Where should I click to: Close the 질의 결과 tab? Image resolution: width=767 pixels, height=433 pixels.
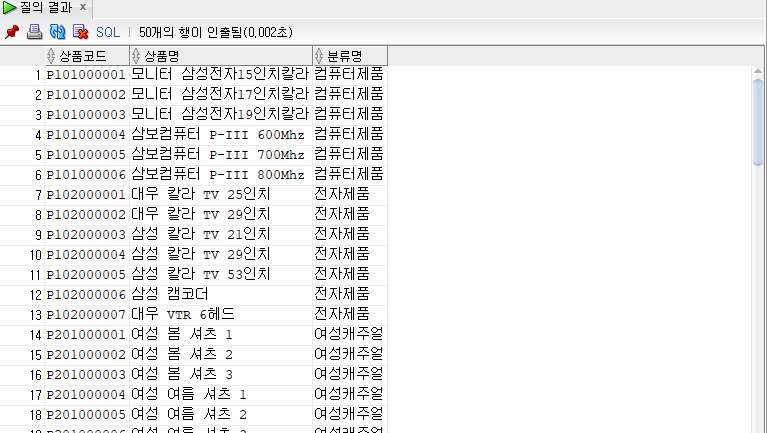83,7
